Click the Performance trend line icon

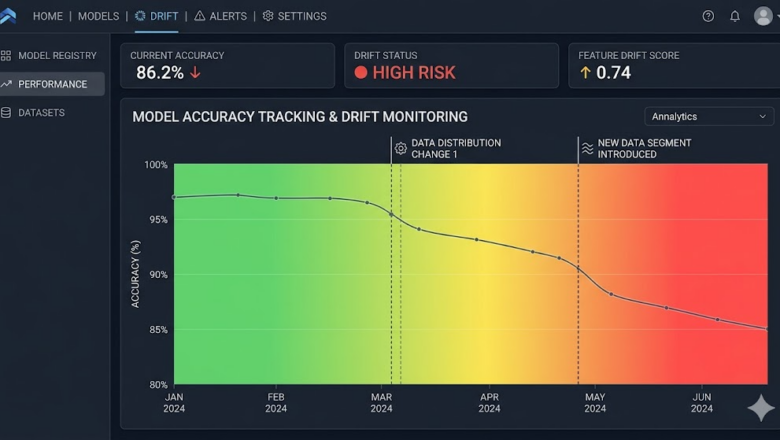point(6,84)
